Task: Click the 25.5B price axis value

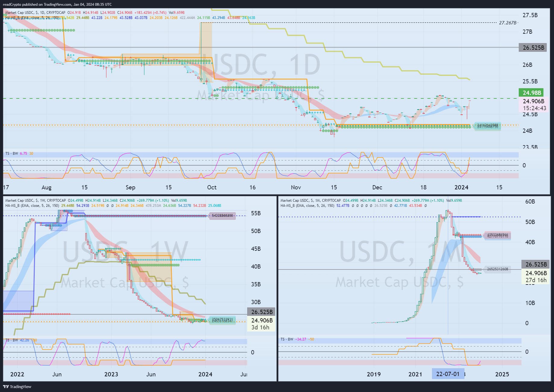Action: coord(530,81)
